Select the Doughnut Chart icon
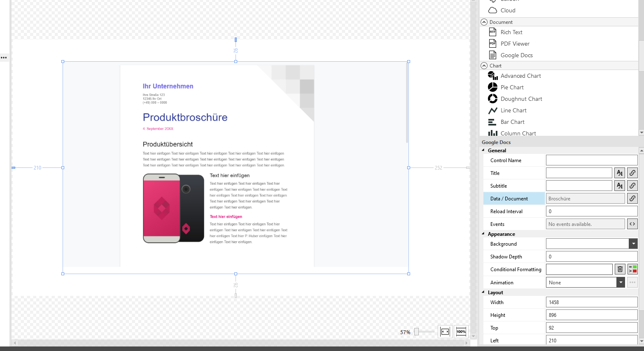 point(492,99)
